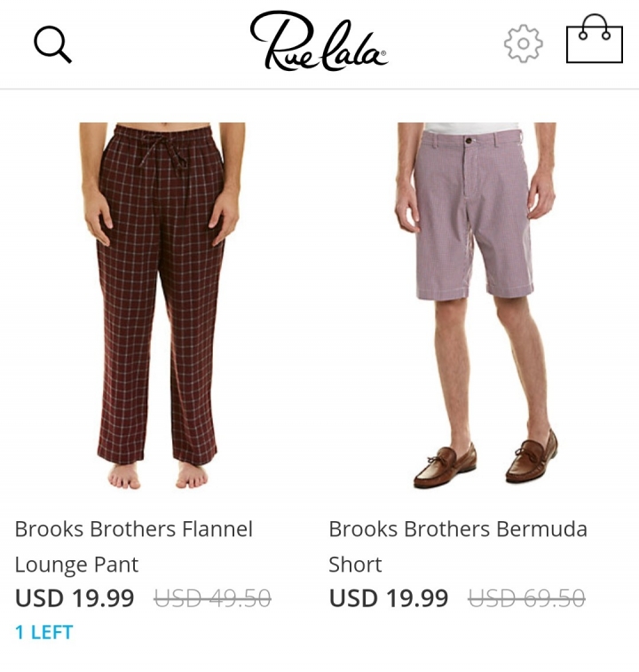
Task: Click the crossed-out USD 49.50 price
Action: click(x=213, y=598)
